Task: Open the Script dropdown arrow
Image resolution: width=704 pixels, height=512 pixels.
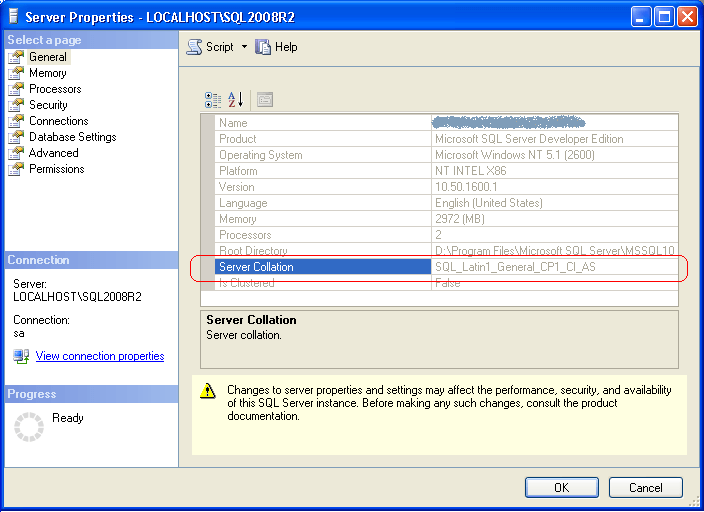Action: [244, 46]
